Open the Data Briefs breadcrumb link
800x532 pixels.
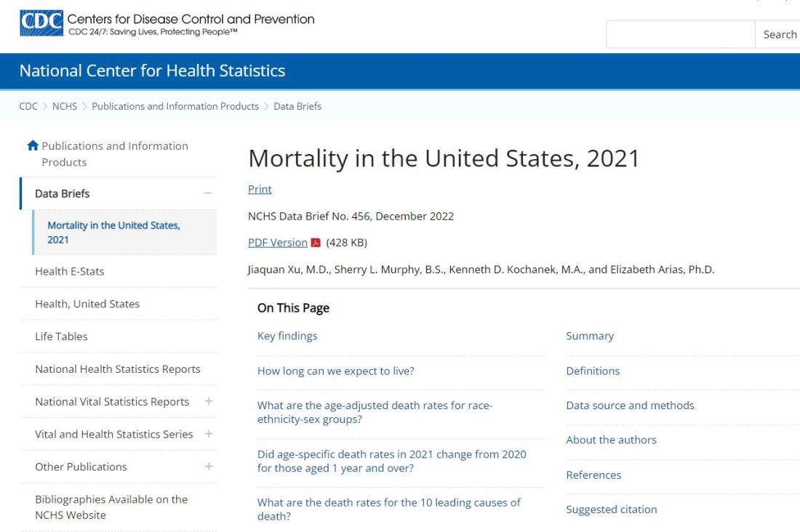(297, 106)
